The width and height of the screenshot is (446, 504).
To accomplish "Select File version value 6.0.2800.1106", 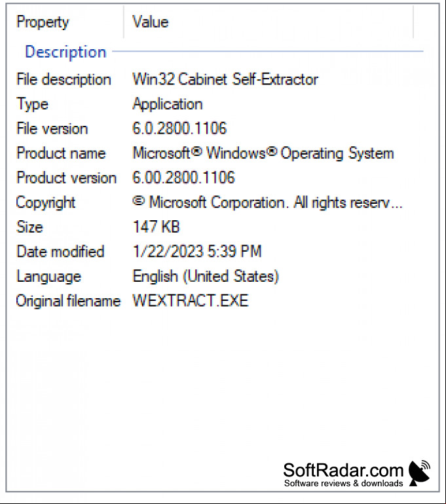I will 180,128.
